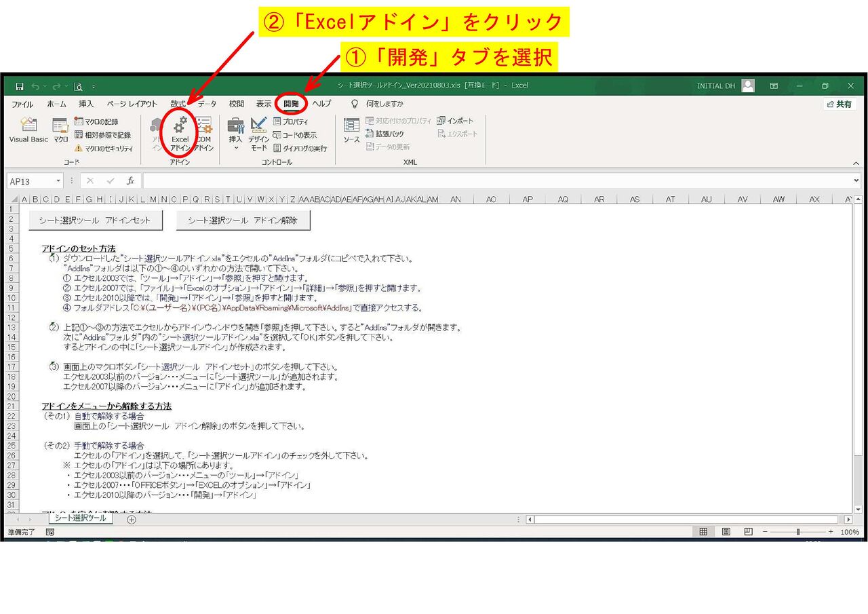Viewport: 868px width, 614px height.
Task: Toggle デザインモード on
Action: coord(258,132)
